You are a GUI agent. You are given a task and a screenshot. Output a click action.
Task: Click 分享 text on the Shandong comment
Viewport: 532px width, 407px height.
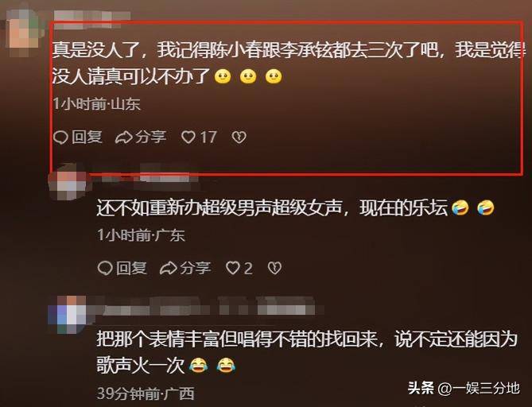point(151,138)
